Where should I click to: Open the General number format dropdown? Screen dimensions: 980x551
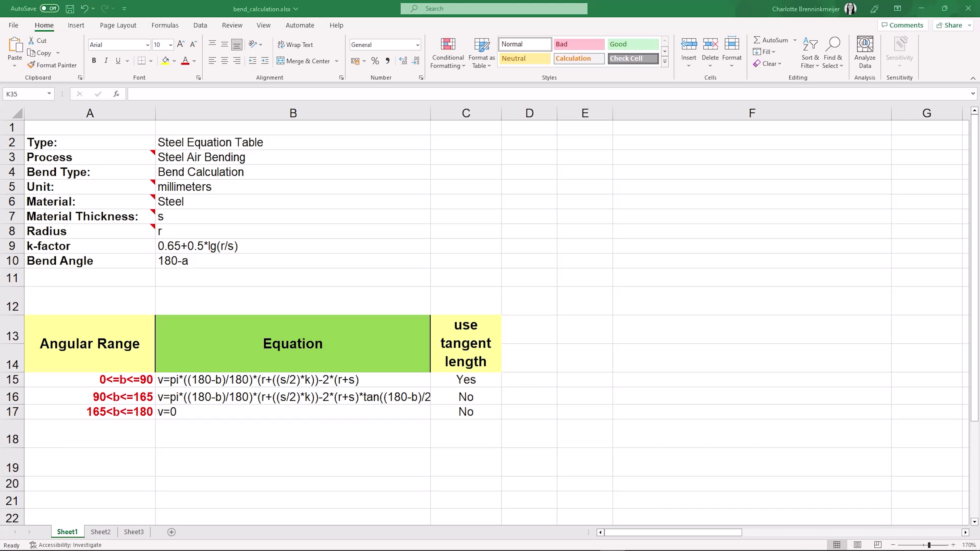pyautogui.click(x=417, y=45)
